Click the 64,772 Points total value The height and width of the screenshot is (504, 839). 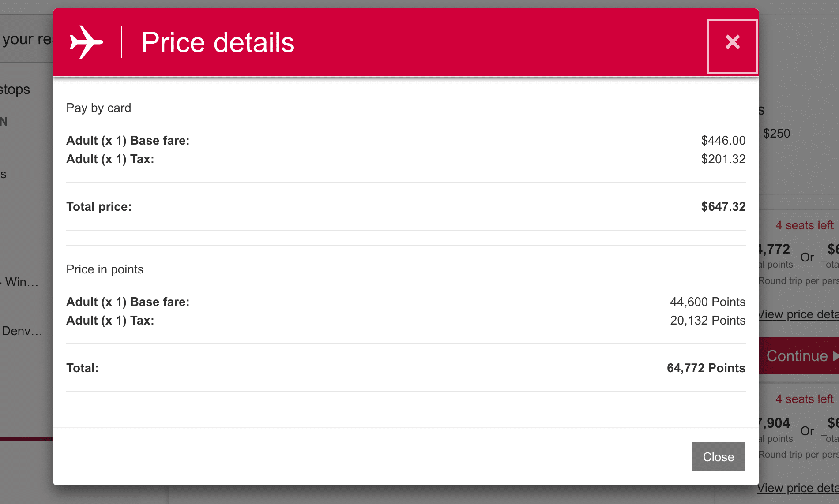click(706, 368)
